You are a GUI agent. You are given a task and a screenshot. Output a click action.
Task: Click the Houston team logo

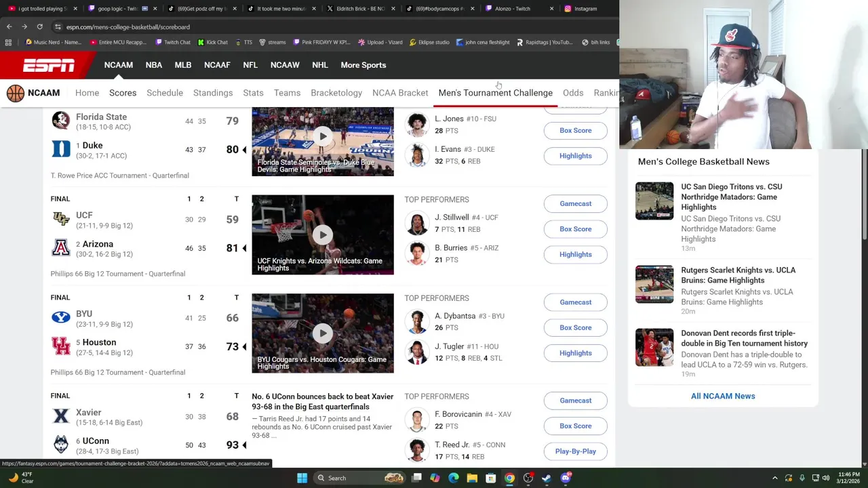(x=61, y=346)
